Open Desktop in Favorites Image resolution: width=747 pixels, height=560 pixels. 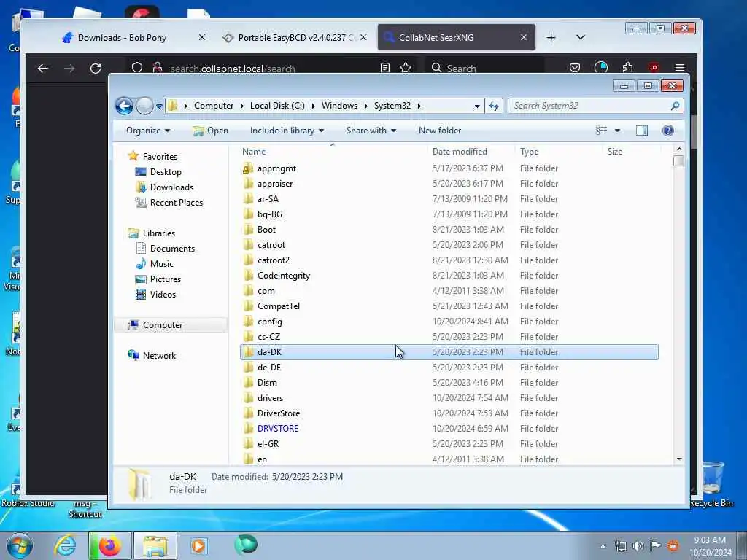(166, 172)
